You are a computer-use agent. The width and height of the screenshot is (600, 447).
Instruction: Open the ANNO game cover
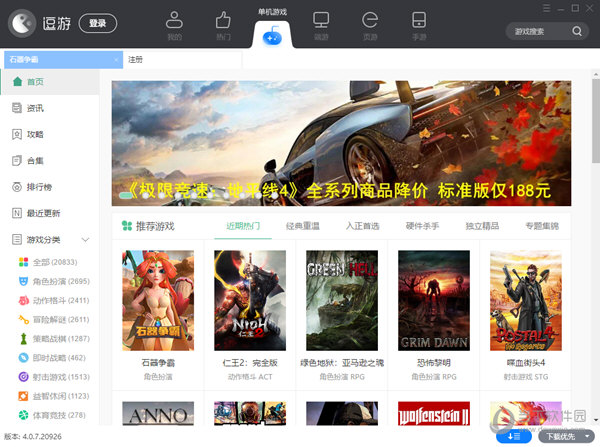pos(158,413)
